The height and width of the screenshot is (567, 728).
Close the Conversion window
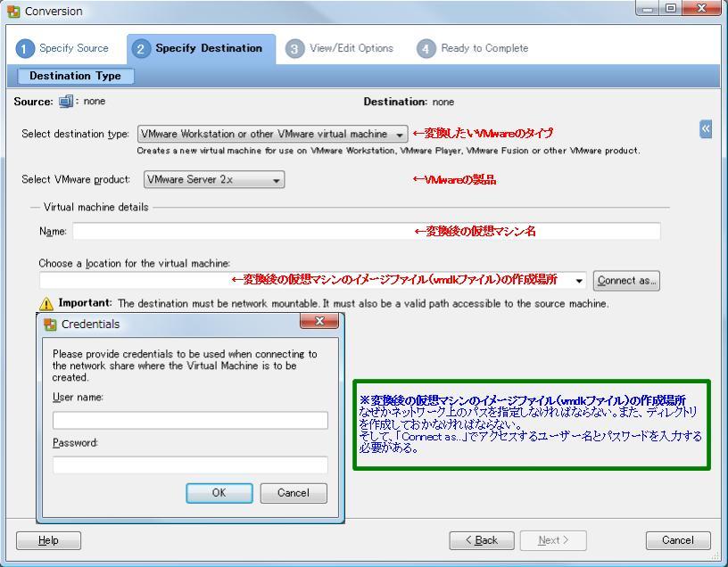point(701,8)
